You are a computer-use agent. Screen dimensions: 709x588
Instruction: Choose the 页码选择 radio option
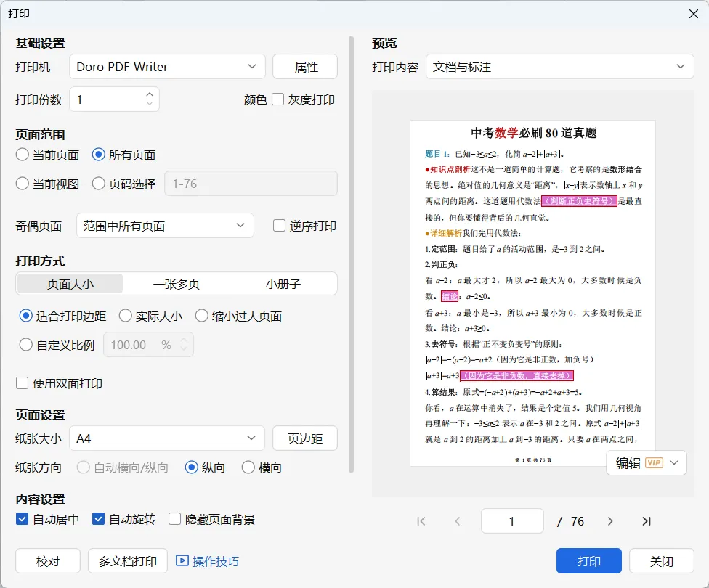pos(99,184)
